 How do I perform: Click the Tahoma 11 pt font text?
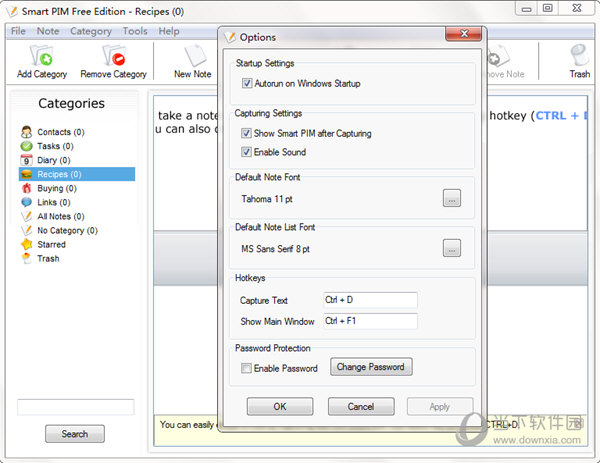pos(267,199)
